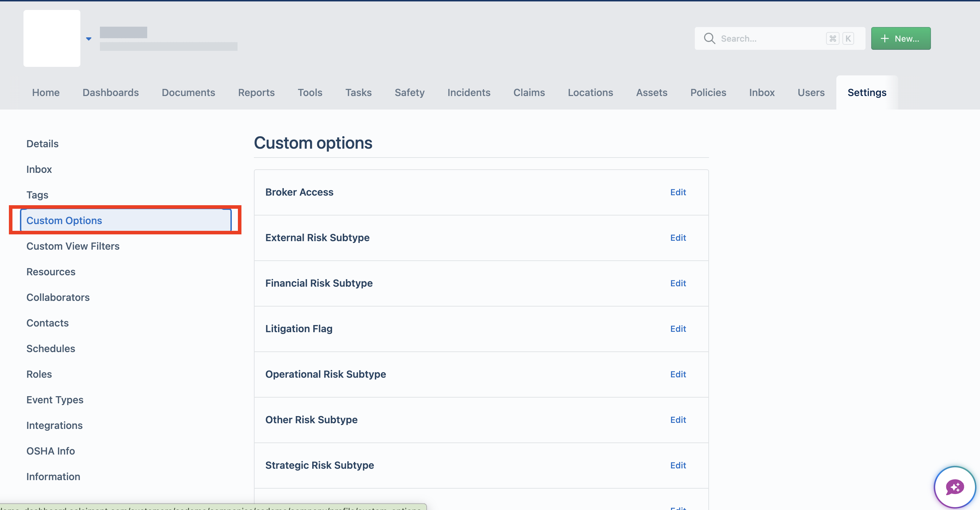Click the company logo thumbnail

[52, 38]
